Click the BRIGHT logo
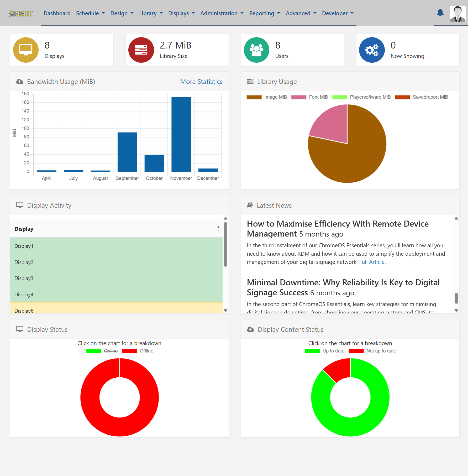The image size is (468, 476). click(x=21, y=14)
